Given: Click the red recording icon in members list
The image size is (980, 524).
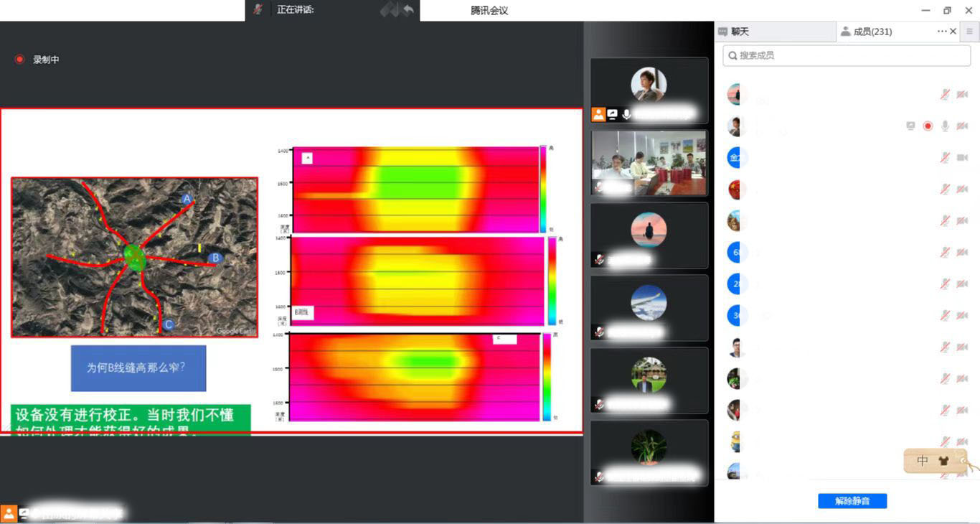Looking at the screenshot, I should pyautogui.click(x=928, y=126).
